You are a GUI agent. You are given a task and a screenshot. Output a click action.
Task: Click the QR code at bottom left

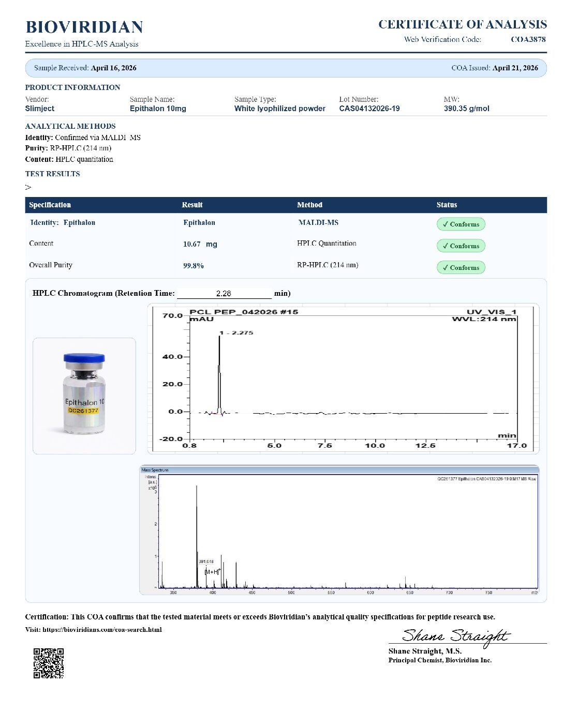click(49, 663)
